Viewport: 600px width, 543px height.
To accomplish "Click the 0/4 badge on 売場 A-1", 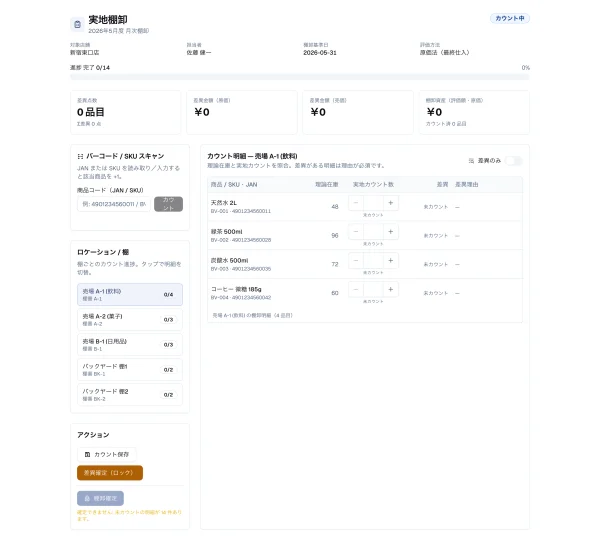I will [x=168, y=295].
